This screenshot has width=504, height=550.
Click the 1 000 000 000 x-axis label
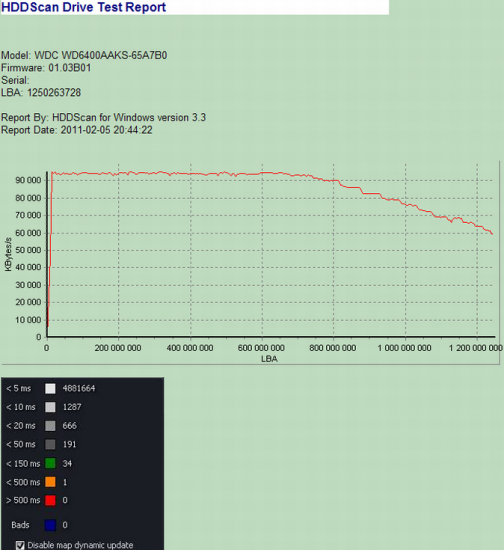coord(404,348)
